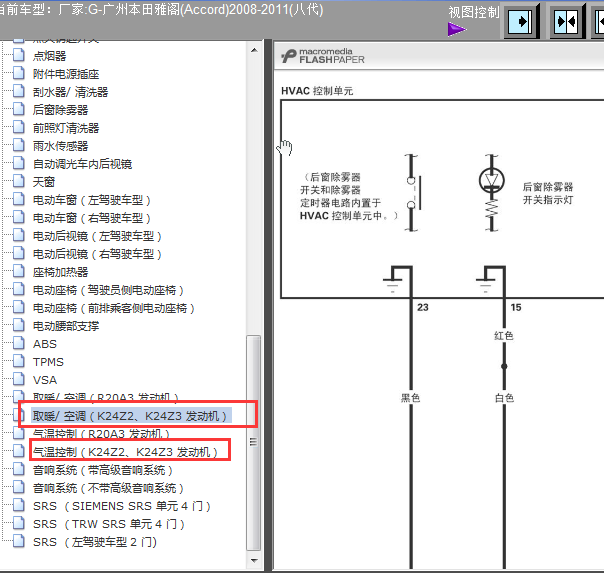Click the 视图控制 label
Image resolution: width=604 pixels, height=573 pixels.
click(473, 12)
